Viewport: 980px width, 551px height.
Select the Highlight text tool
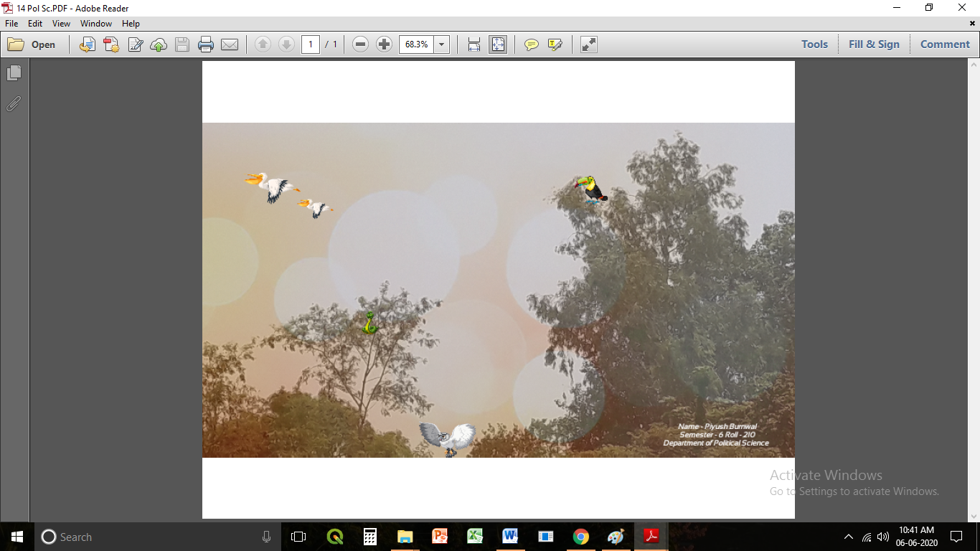click(x=555, y=44)
